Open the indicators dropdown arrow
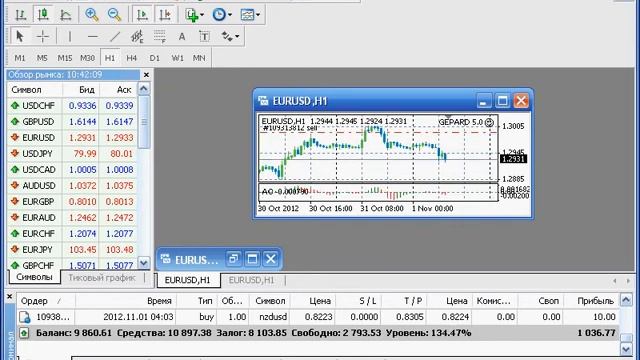The image size is (640, 360). (x=202, y=15)
